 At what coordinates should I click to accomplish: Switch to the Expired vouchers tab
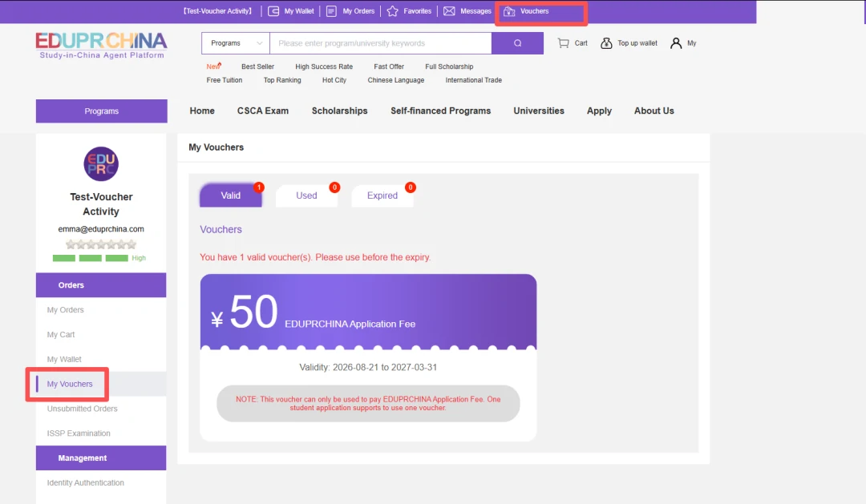point(382,196)
